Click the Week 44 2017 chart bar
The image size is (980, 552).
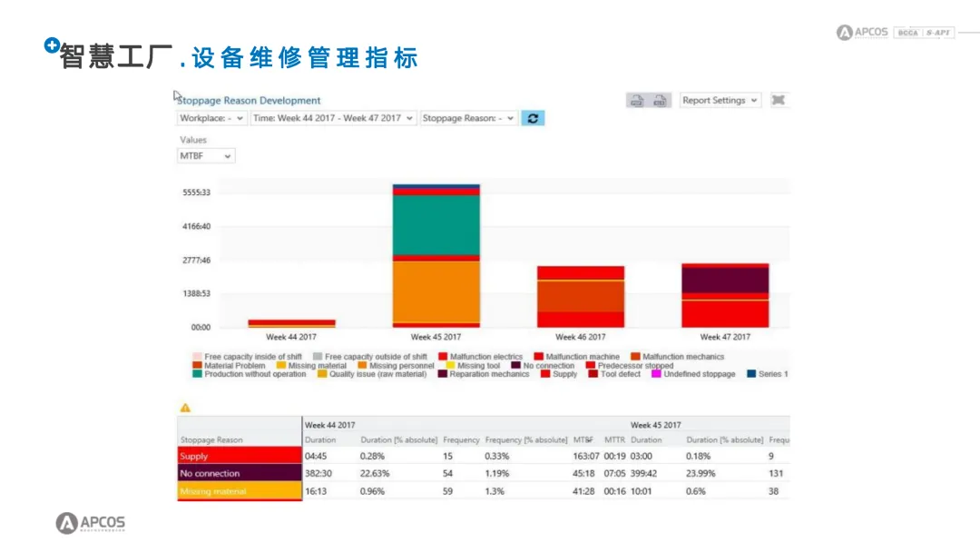(292, 323)
